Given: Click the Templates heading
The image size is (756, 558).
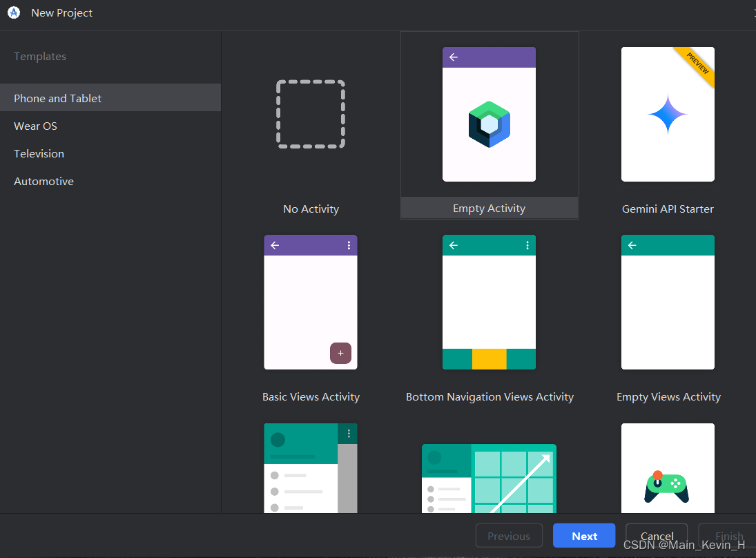Looking at the screenshot, I should [x=40, y=57].
